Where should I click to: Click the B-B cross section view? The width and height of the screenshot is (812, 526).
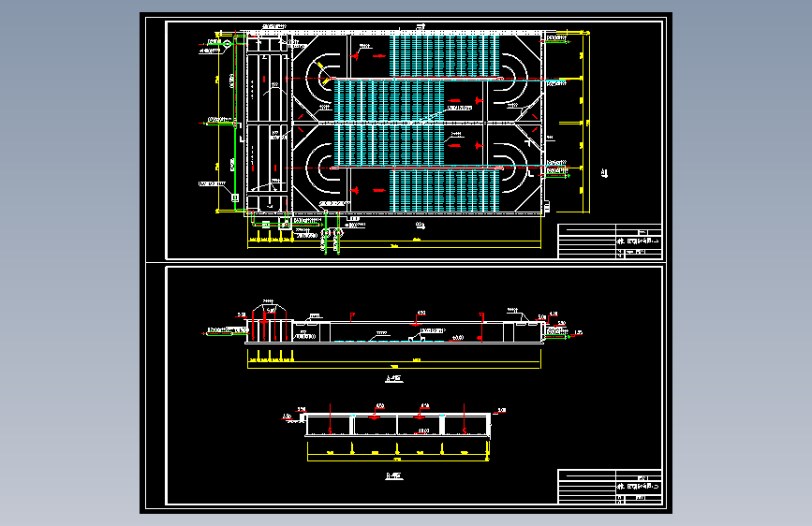[394, 431]
